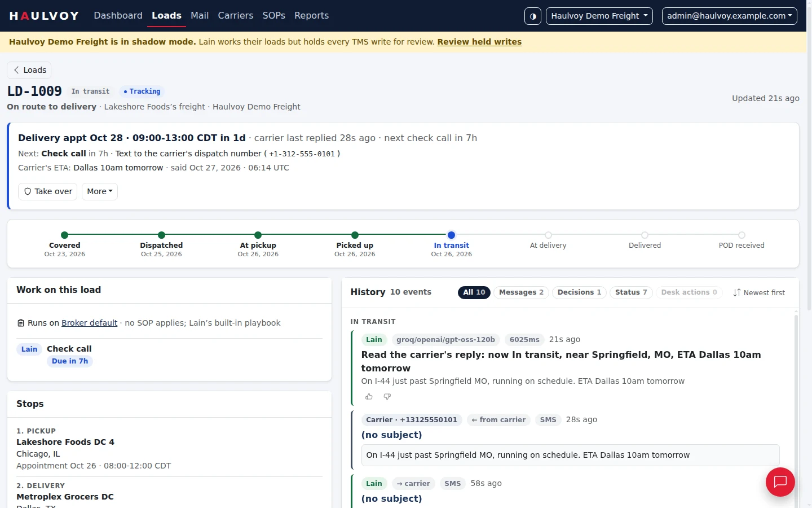The width and height of the screenshot is (812, 508).
Task: Click the At delivery stage marker dot
Action: coord(548,235)
